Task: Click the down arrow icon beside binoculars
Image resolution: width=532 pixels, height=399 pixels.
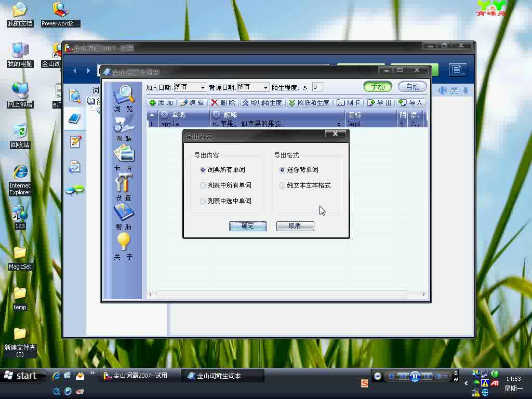Action: pos(466,90)
